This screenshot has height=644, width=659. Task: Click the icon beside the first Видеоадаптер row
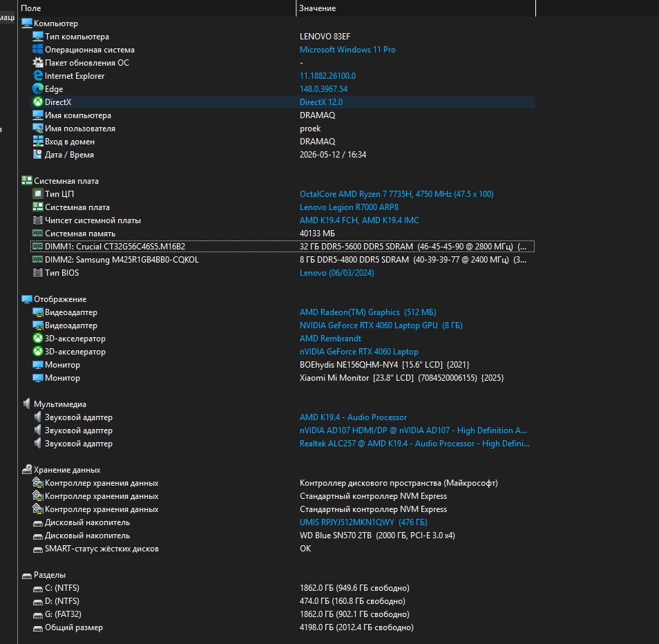pyautogui.click(x=38, y=312)
